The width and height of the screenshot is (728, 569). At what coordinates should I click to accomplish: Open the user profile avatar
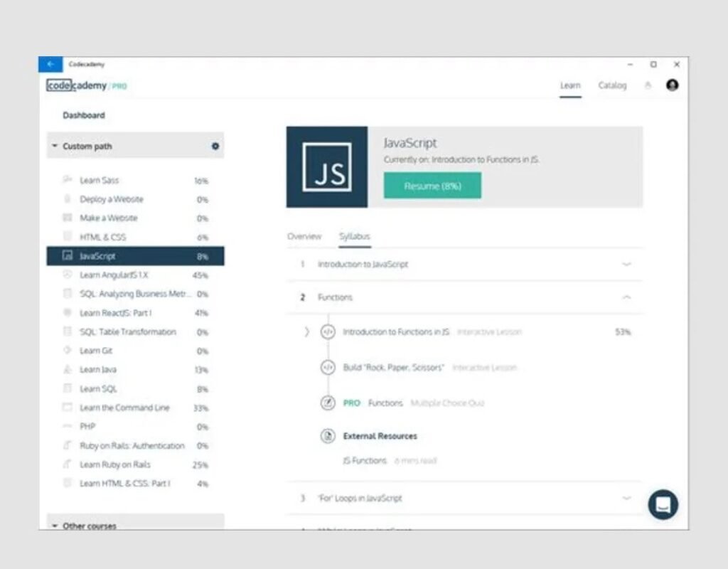click(x=673, y=85)
